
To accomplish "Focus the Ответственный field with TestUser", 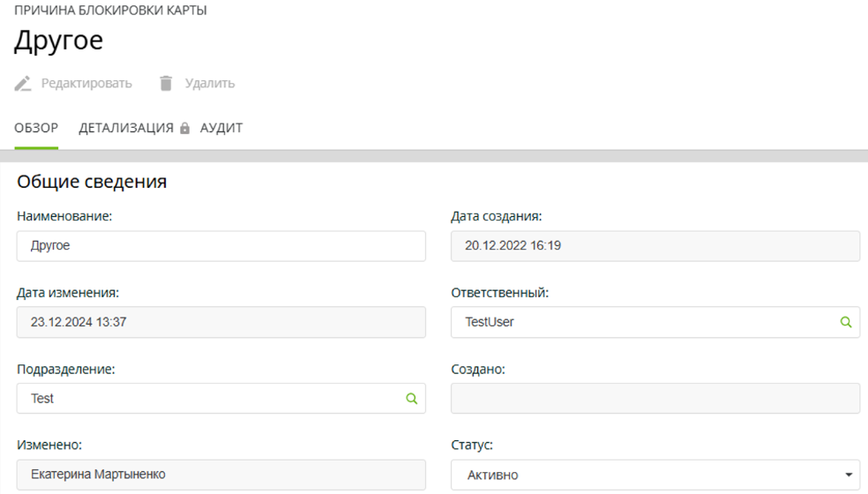I will tap(644, 323).
